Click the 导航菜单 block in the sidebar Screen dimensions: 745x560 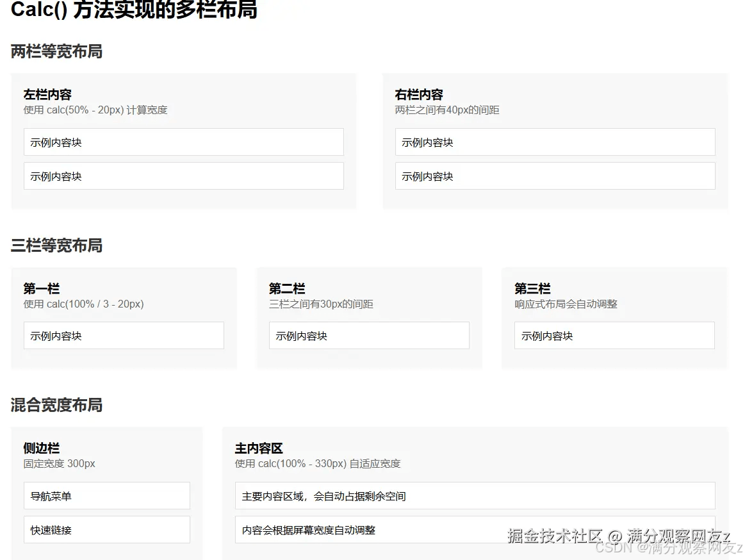click(x=107, y=496)
